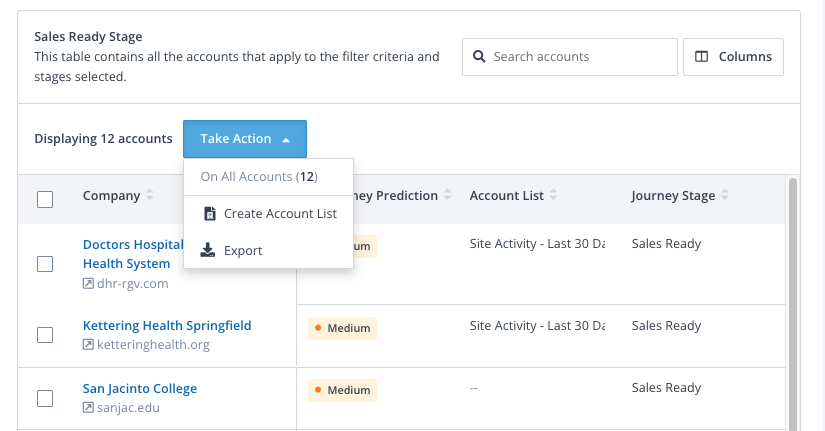Open sanjac.edu external link icon

88,407
